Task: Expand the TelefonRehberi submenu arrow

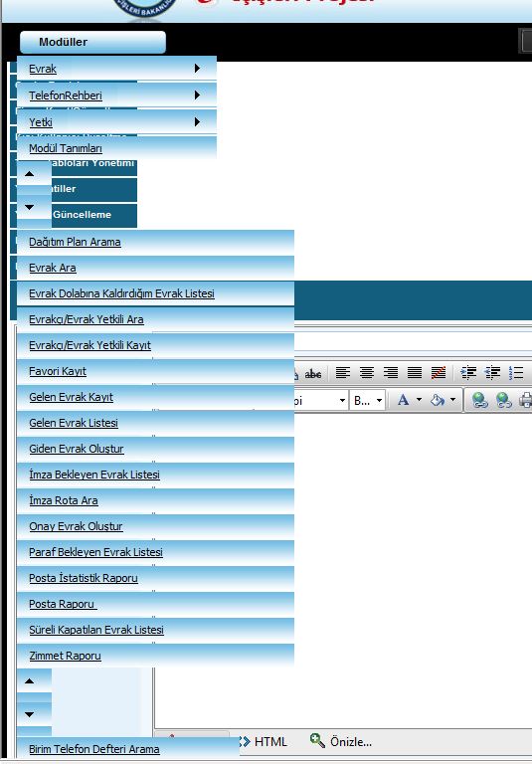Action: [197, 95]
